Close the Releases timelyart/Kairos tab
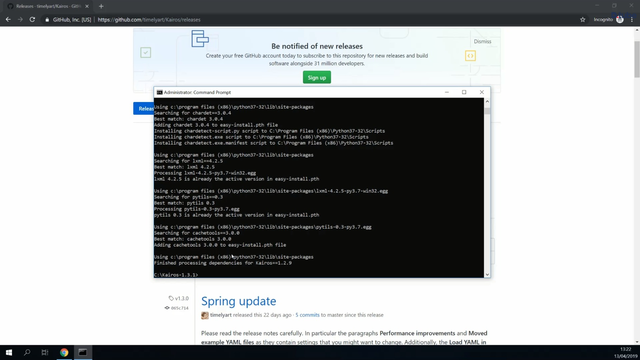The image size is (640, 360). (x=87, y=6)
